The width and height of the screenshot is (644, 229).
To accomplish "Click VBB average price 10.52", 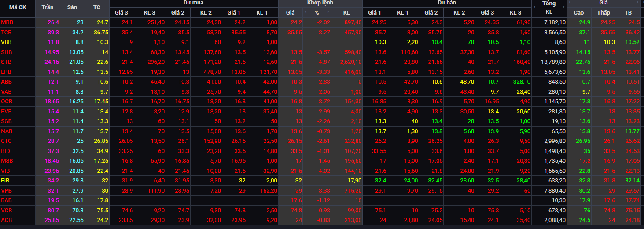I will click(x=633, y=42).
